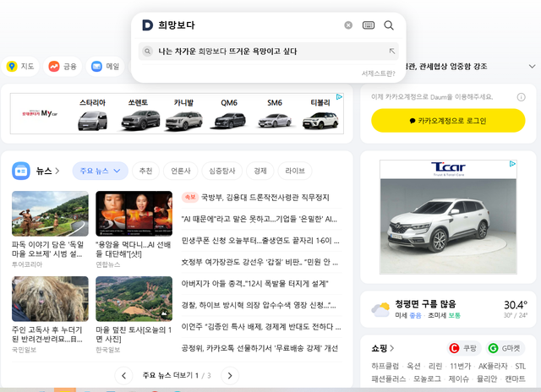Open the 지도 map shortcut
The image size is (541, 392).
click(20, 66)
